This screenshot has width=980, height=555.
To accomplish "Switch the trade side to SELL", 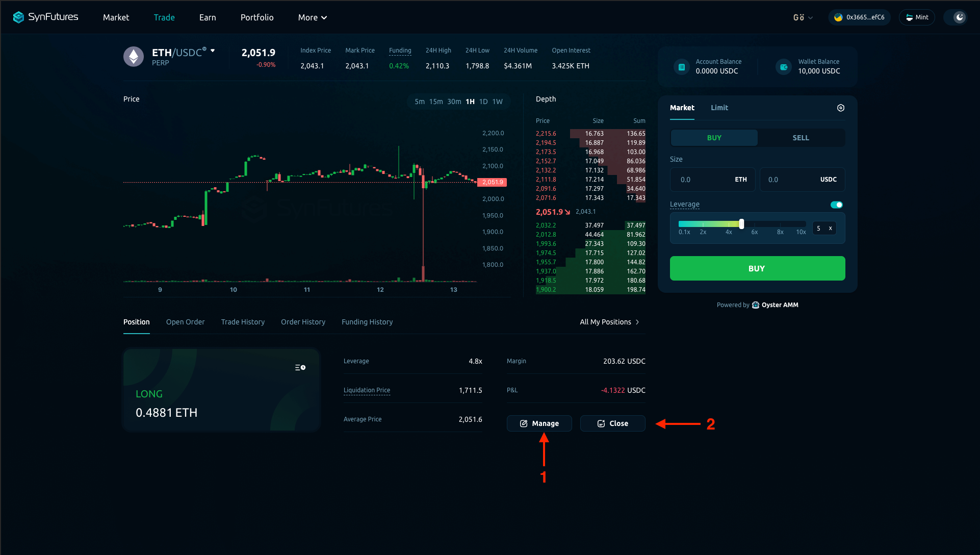I will (801, 137).
